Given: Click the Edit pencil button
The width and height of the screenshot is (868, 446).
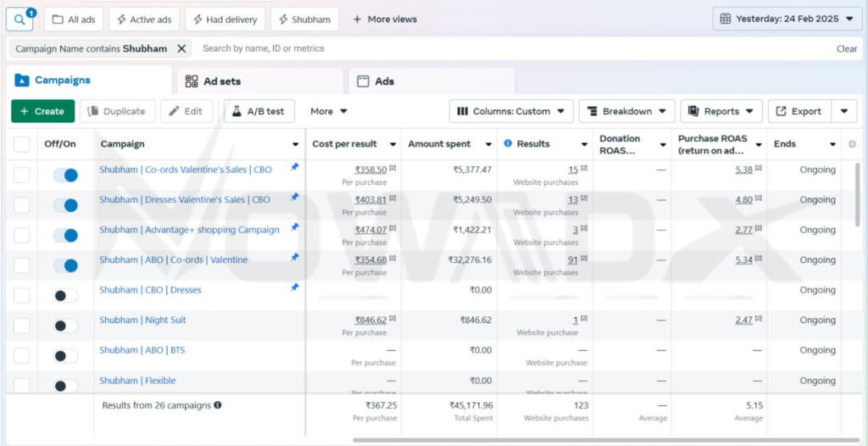Looking at the screenshot, I should click(186, 111).
